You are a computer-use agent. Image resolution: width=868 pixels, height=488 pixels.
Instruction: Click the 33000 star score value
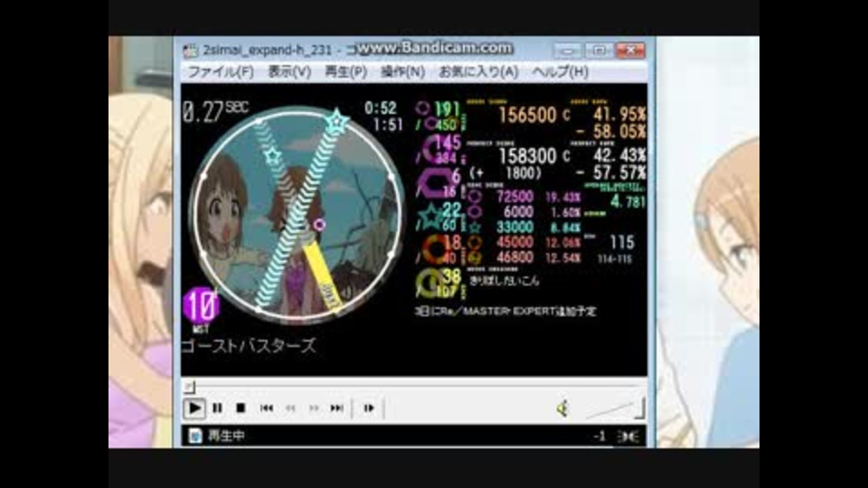coord(514,227)
